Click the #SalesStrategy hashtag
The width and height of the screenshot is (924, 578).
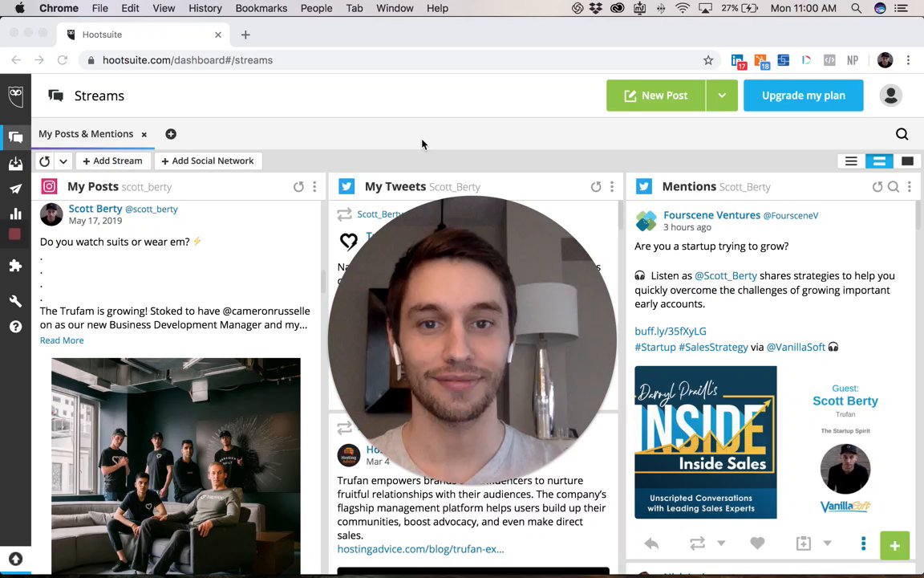(x=713, y=348)
